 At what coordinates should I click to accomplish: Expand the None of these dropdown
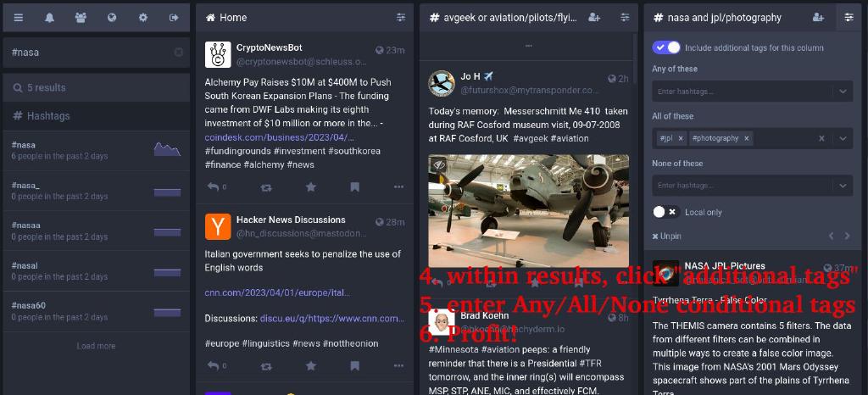[843, 186]
